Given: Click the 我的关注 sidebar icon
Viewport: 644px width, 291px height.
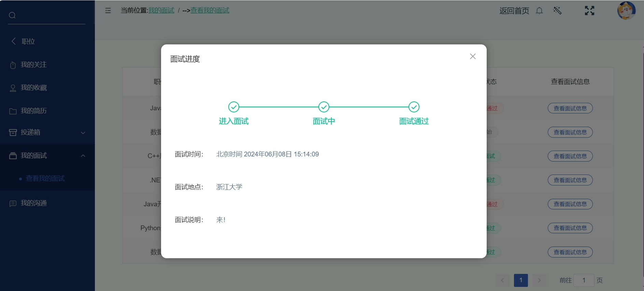Looking at the screenshot, I should click(x=13, y=65).
